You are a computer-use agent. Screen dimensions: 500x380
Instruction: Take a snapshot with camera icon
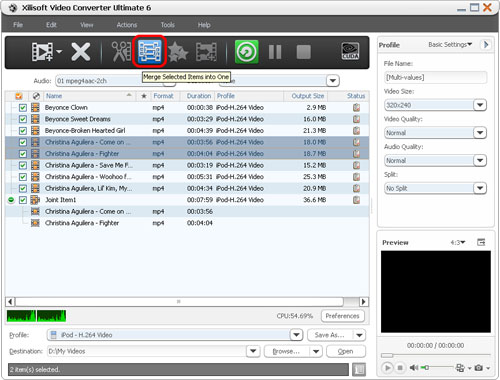(479, 368)
